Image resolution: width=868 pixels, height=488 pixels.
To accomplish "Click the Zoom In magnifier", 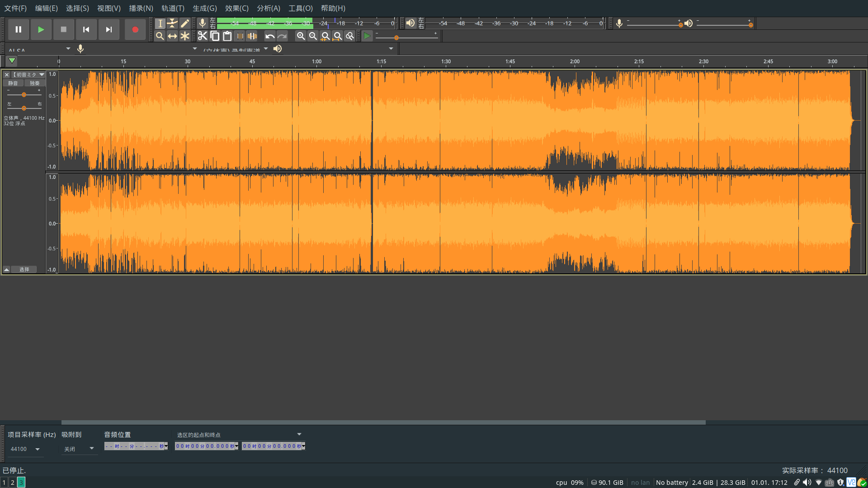I will (x=301, y=36).
